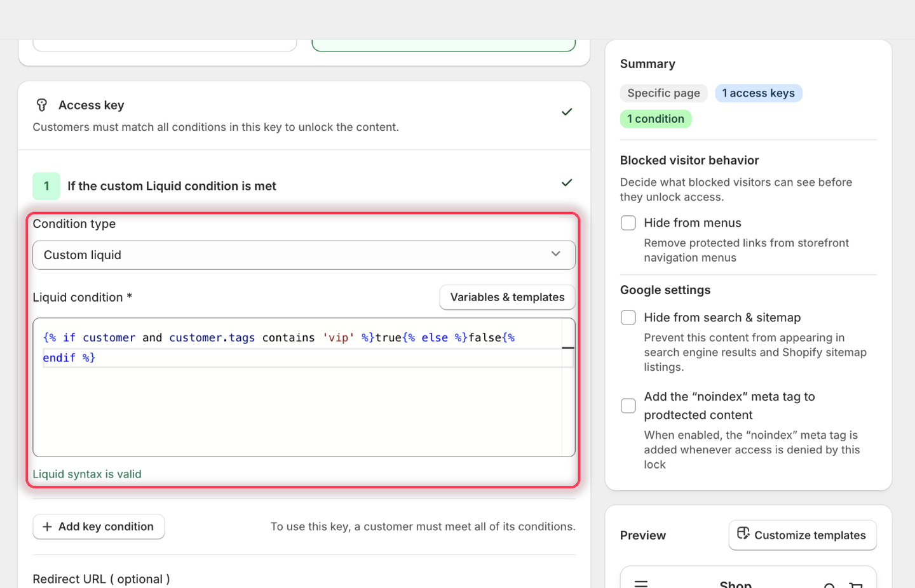Check the Add noindex meta tag option

pyautogui.click(x=628, y=406)
